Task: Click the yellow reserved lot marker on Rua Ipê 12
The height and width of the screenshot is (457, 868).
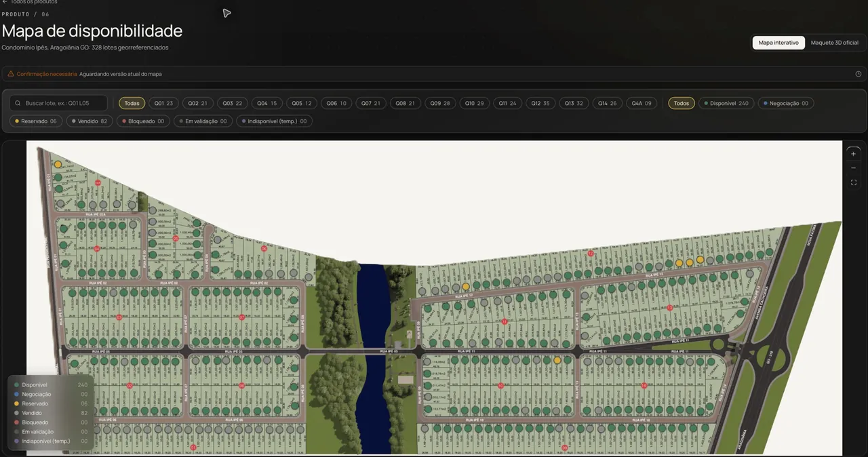Action: pos(466,287)
